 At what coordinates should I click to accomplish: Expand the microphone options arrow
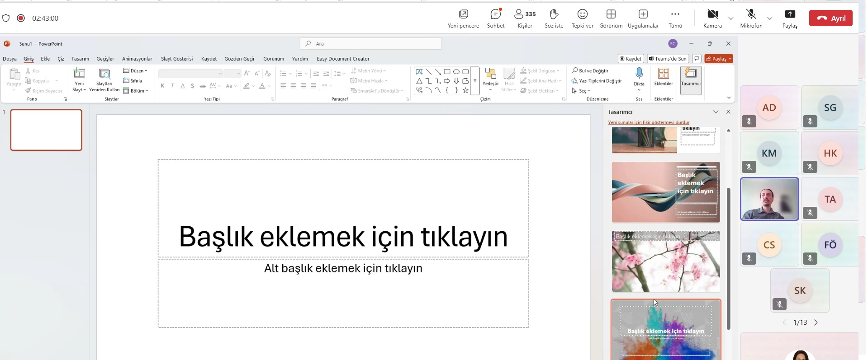tap(769, 18)
